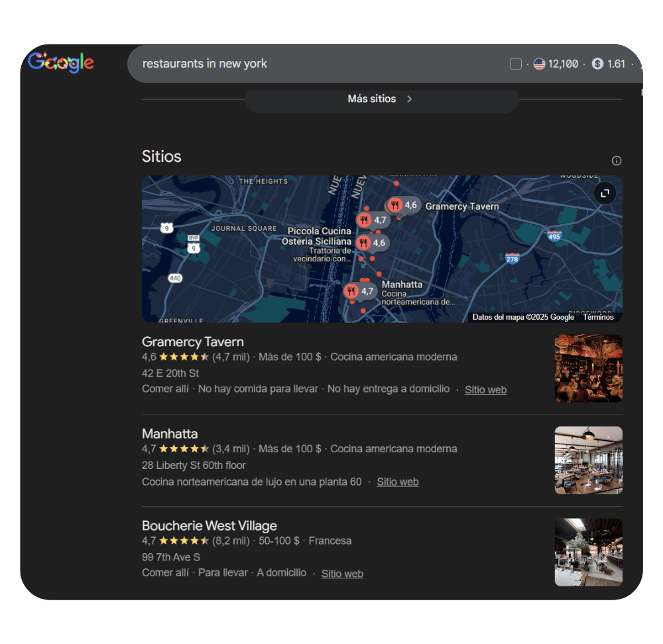Click the Manhatta restaurant map pin

pos(351,291)
